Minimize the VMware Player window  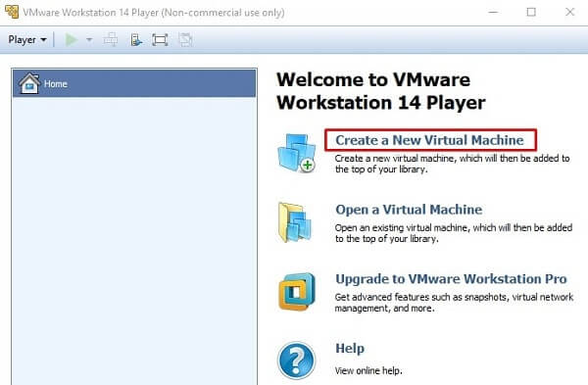(494, 12)
